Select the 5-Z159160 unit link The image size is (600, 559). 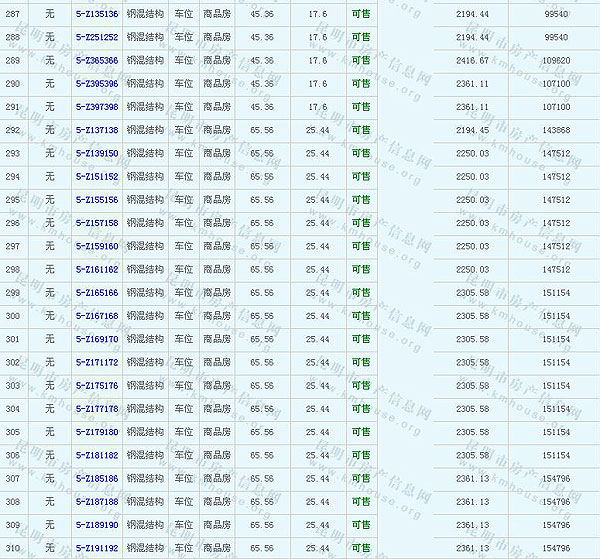(96, 246)
